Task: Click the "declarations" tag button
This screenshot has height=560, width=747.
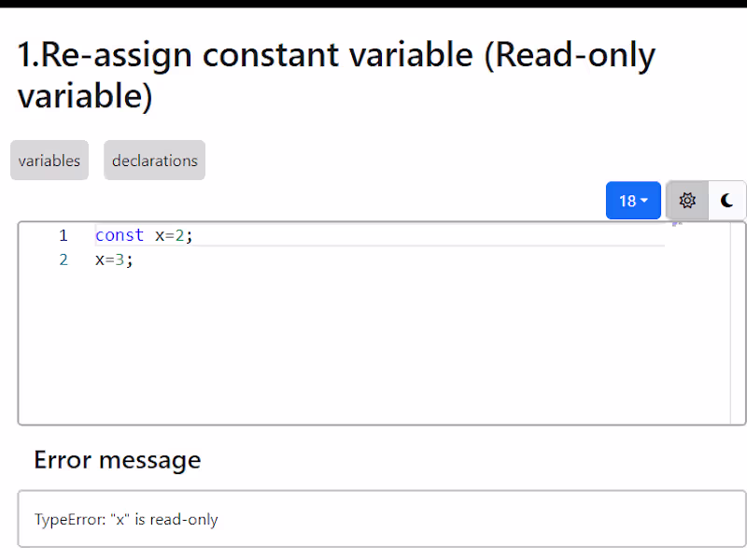Action: 155,161
